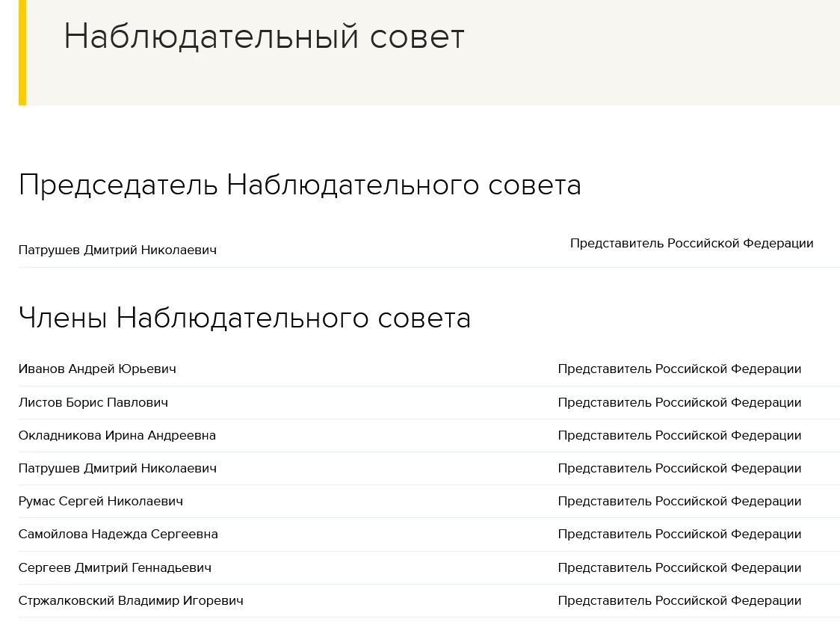The image size is (840, 622).
Task: Open the member Окладникова Ирина Андреевна
Action: coord(117,435)
